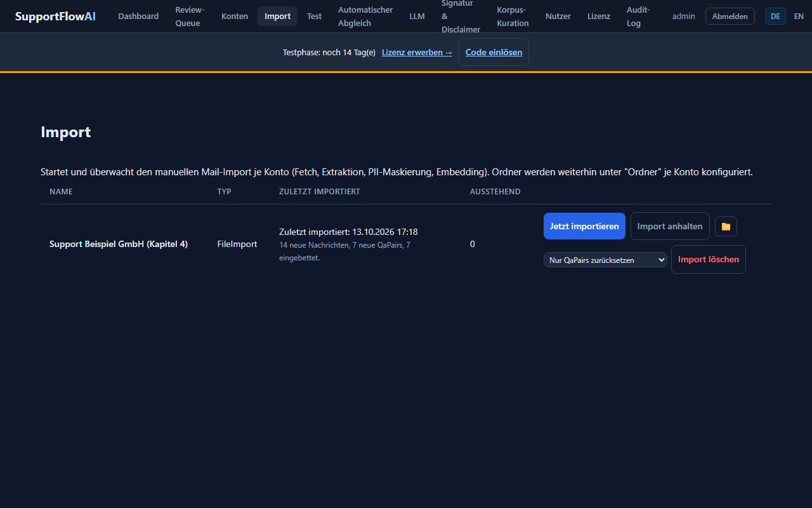
Task: Open the Nutzer page
Action: click(558, 16)
